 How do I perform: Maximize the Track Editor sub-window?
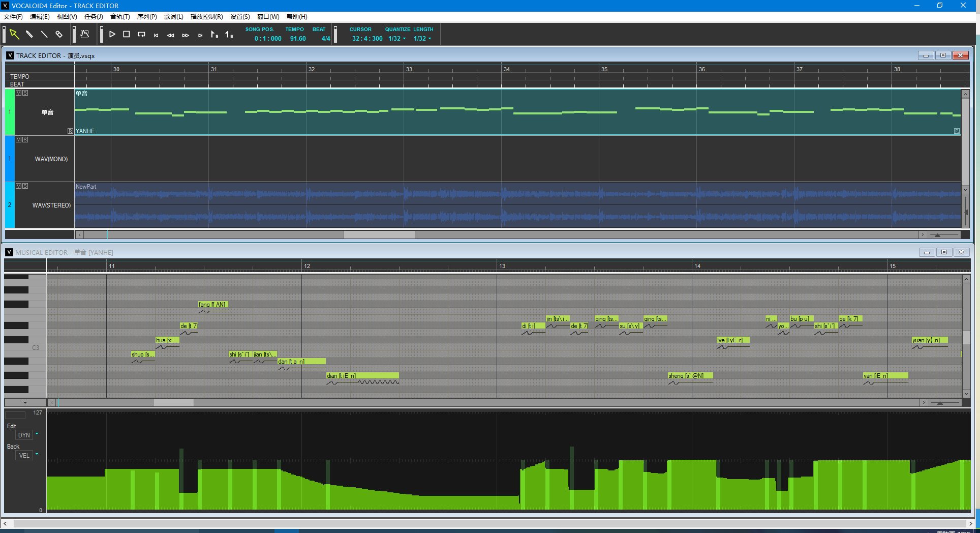943,55
